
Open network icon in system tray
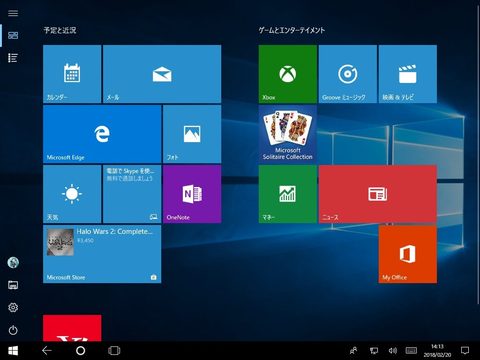(x=374, y=351)
